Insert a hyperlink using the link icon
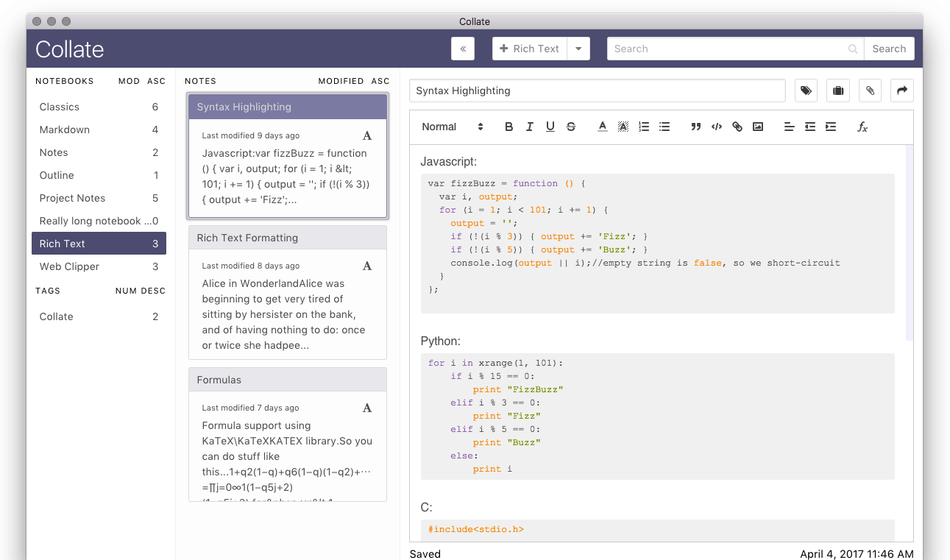The image size is (950, 560). pos(737,127)
